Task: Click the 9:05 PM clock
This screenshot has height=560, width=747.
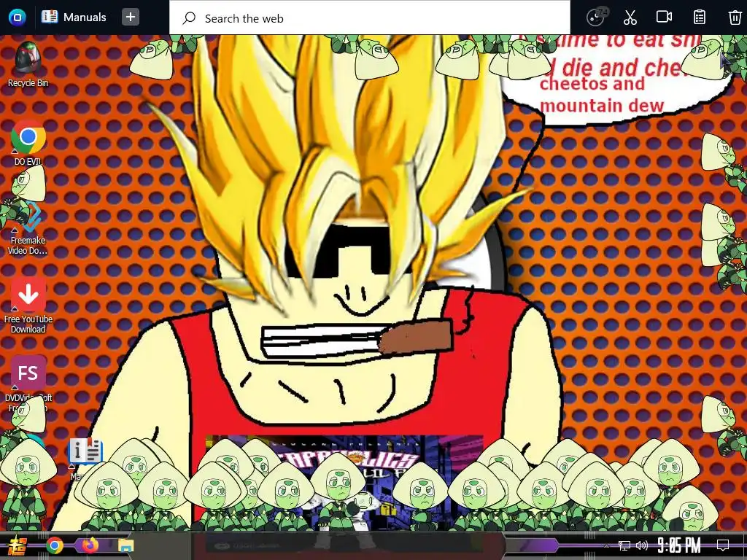Action: 679,545
